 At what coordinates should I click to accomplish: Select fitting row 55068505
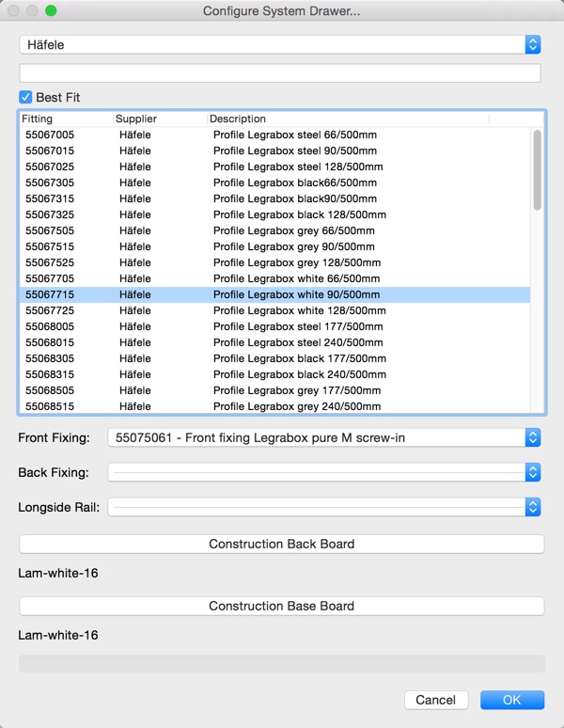[x=275, y=390]
